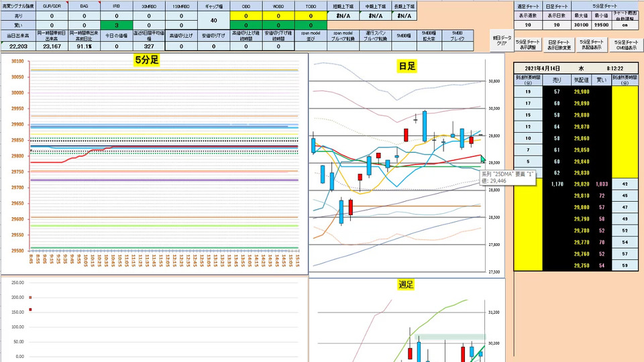
Task: Select sell quantity 1,170 in order board
Action: tap(557, 184)
